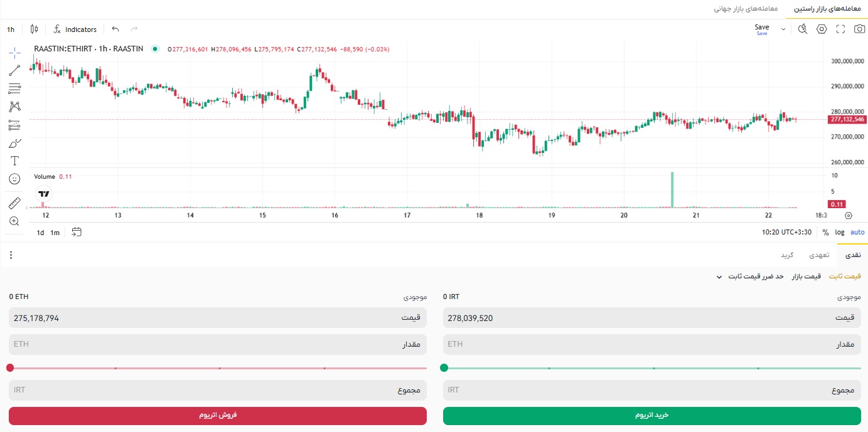Viewport: 868px width, 432px height.
Task: Open the three-dot options menu
Action: pyautogui.click(x=11, y=255)
